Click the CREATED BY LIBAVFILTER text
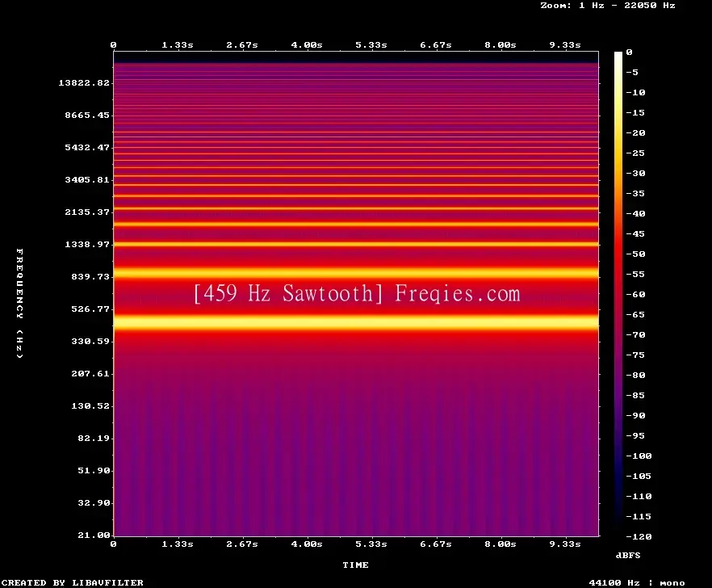Image resolution: width=712 pixels, height=588 pixels. [72, 582]
